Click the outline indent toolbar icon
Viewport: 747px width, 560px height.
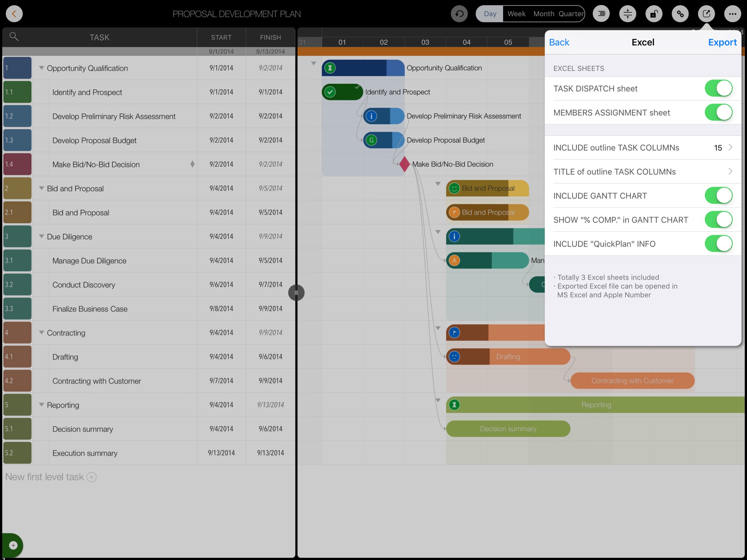[601, 14]
